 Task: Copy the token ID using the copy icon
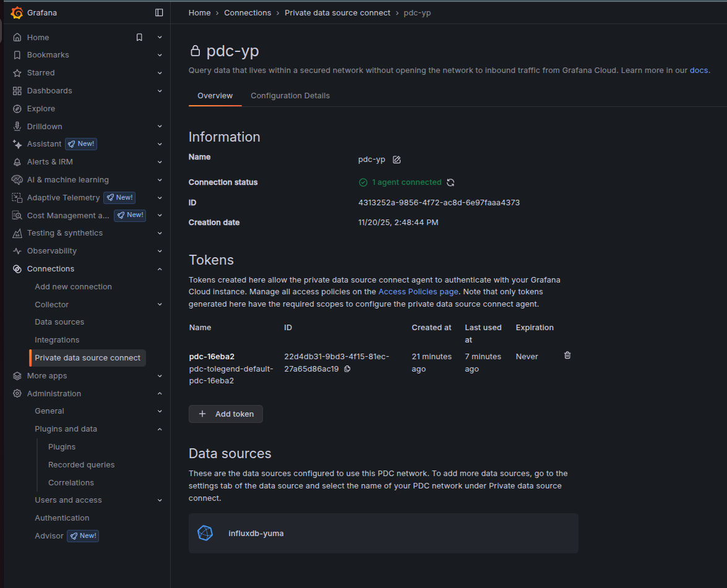[347, 369]
